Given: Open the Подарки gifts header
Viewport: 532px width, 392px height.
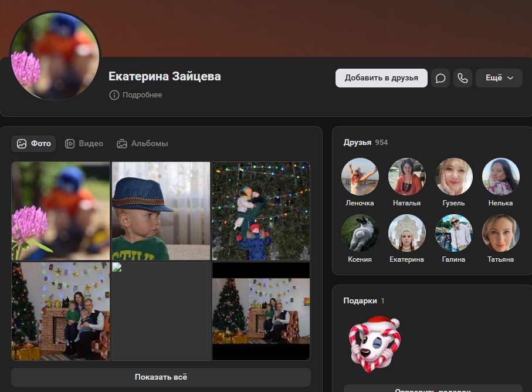Looking at the screenshot, I should [x=360, y=301].
